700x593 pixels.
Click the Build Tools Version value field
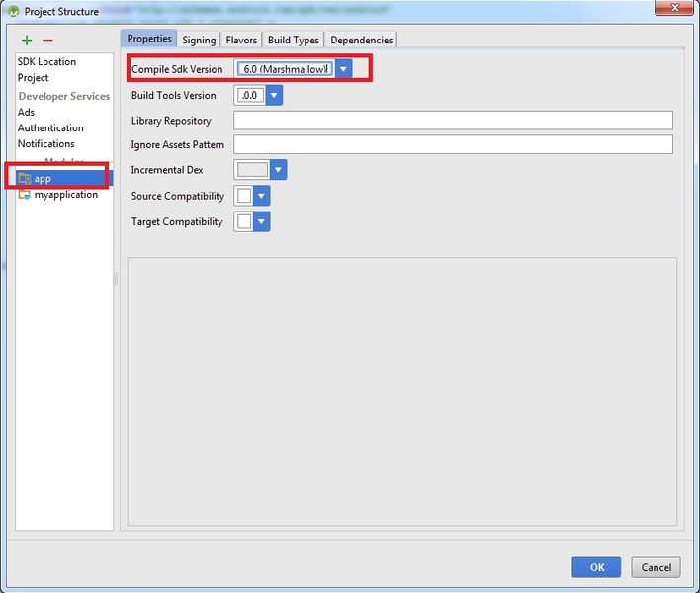tap(250, 95)
